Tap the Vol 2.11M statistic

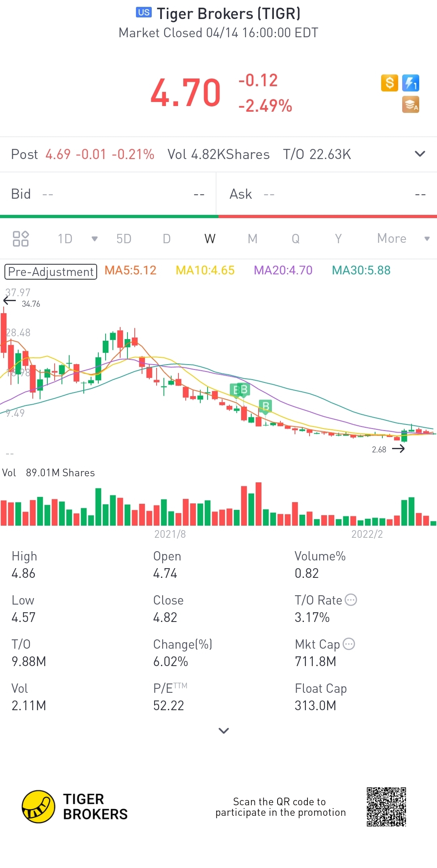pyautogui.click(x=29, y=697)
